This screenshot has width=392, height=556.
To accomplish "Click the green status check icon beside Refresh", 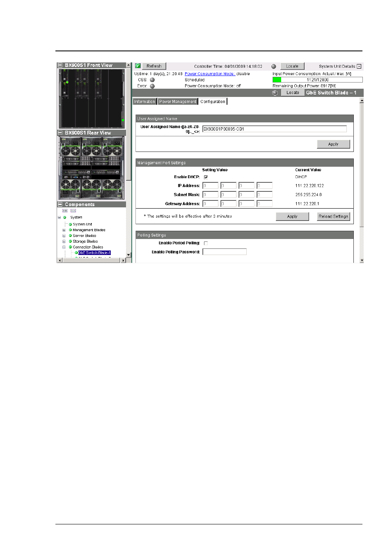I will 138,66.
